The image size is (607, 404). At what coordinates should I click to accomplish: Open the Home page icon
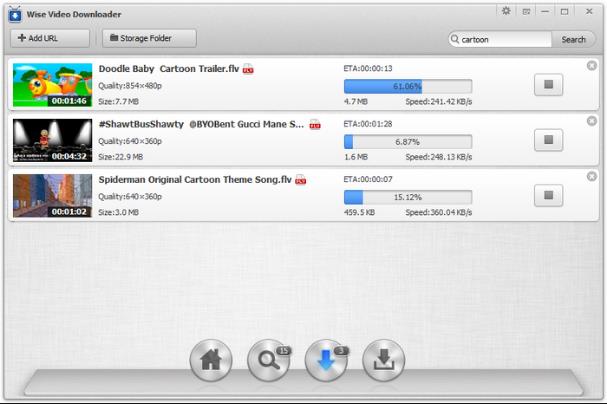coord(210,361)
